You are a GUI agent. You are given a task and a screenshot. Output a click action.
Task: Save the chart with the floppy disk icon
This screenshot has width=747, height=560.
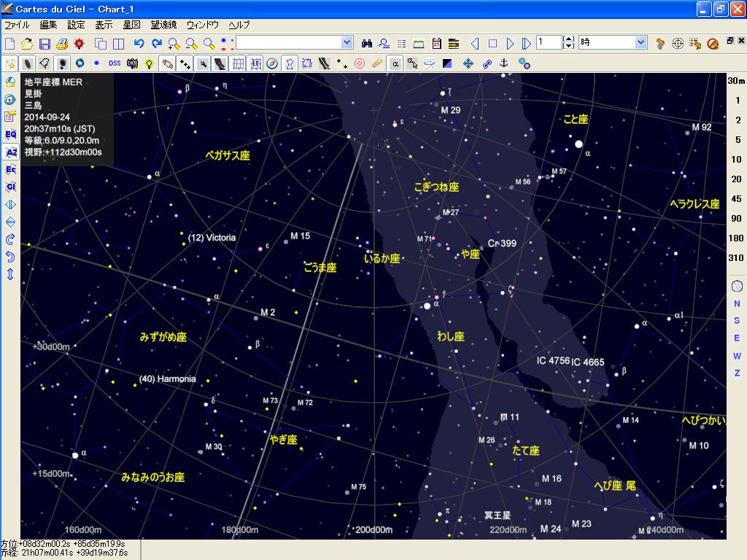(x=44, y=44)
